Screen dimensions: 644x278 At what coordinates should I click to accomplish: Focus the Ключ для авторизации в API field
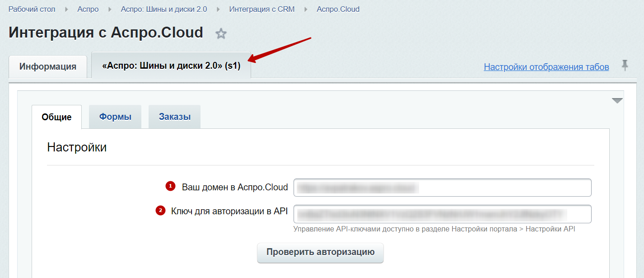[x=443, y=214]
